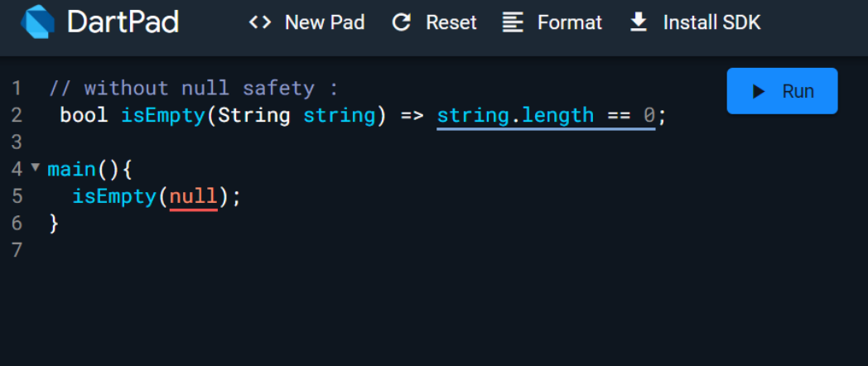Click the DartPad title text
Image resolution: width=868 pixels, height=366 pixels.
coord(123,22)
